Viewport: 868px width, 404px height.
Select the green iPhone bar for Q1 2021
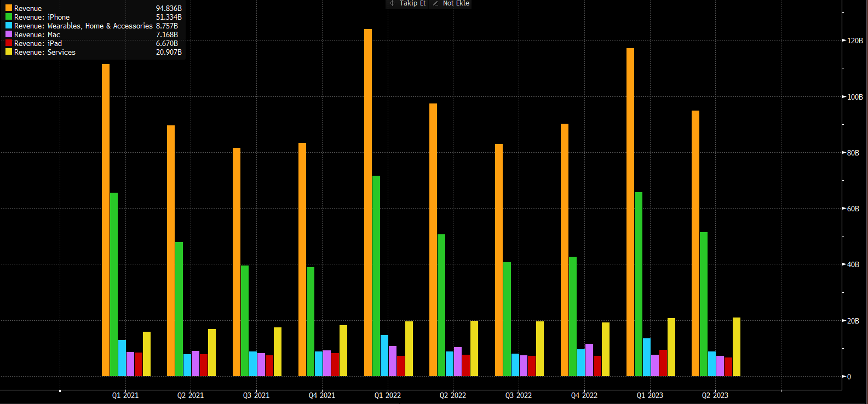[x=114, y=284]
